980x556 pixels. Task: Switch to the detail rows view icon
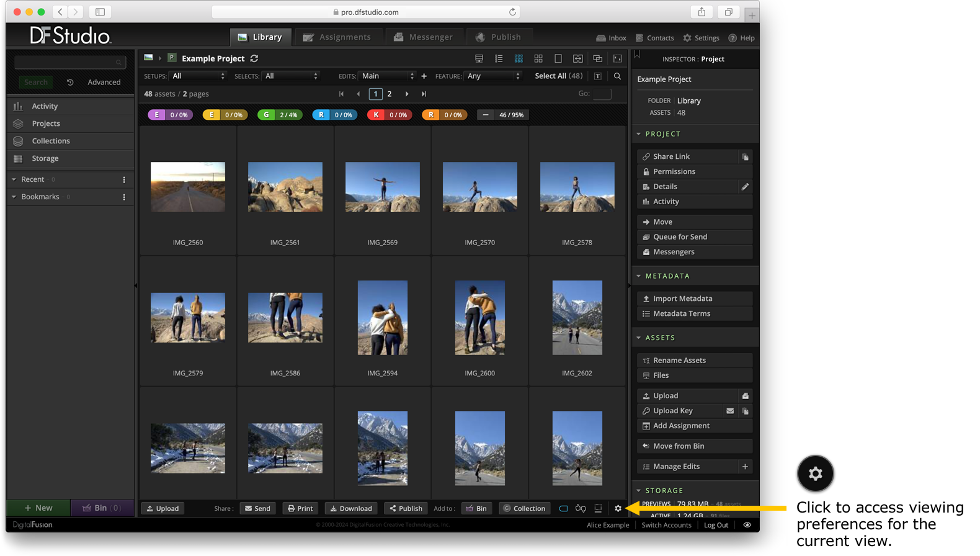(x=479, y=58)
